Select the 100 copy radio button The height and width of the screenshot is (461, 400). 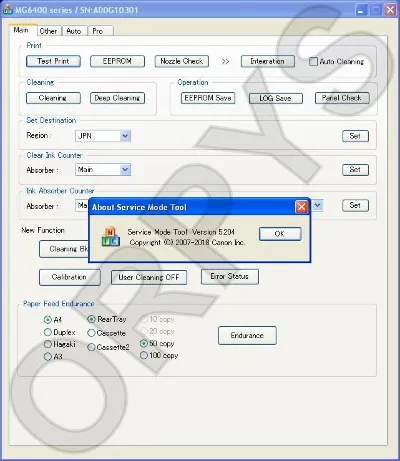pos(144,355)
